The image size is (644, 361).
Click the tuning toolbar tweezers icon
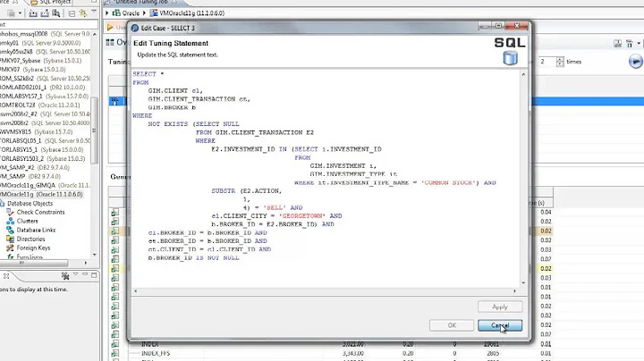(629, 44)
